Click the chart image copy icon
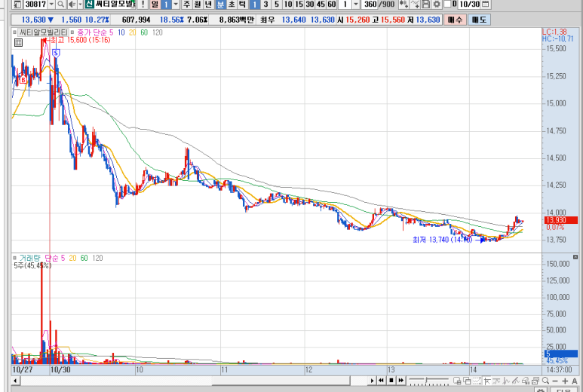 (535, 381)
